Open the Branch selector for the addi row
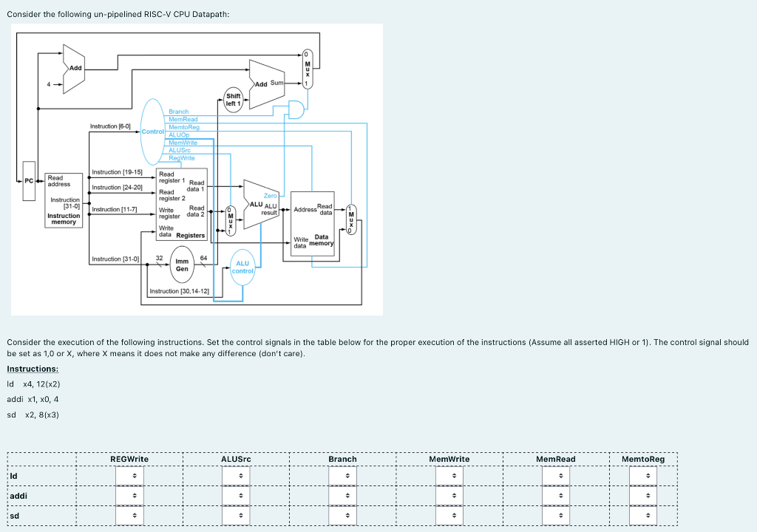 [x=342, y=495]
